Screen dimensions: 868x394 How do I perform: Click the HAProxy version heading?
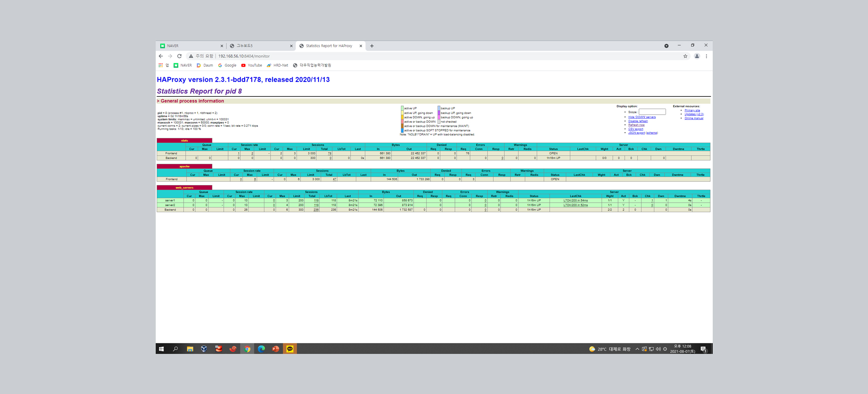click(243, 80)
